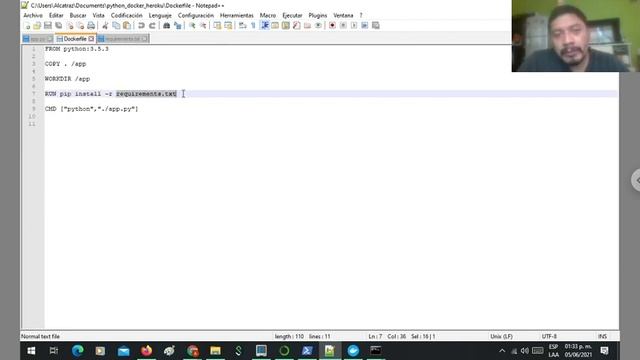The height and width of the screenshot is (360, 640).
Task: Open Task View on the taskbar
Action: (53, 351)
